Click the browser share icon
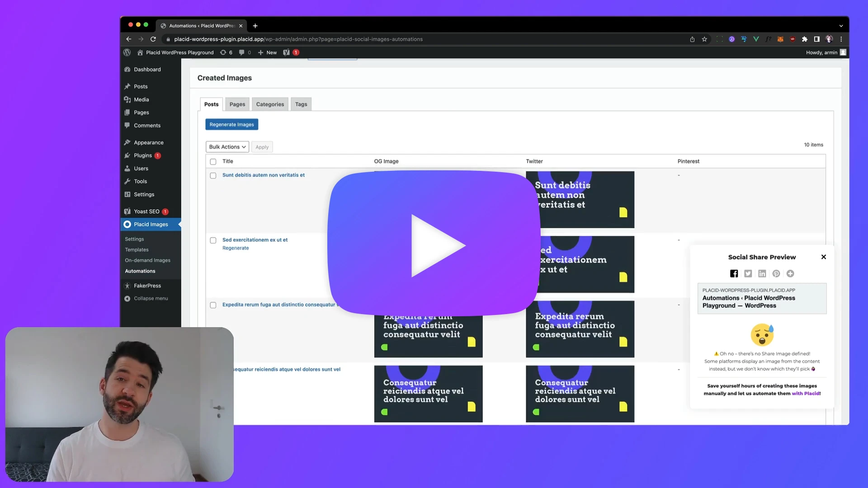The image size is (868, 488). 692,39
